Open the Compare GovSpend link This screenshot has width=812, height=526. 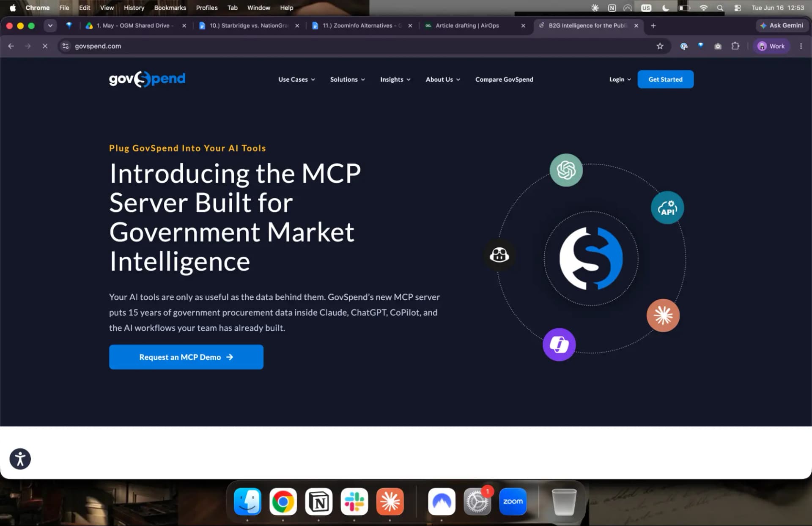pos(504,79)
